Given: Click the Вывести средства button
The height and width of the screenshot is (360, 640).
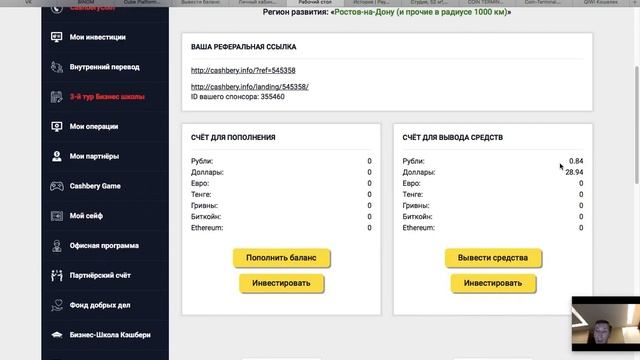Looking at the screenshot, I should [493, 258].
